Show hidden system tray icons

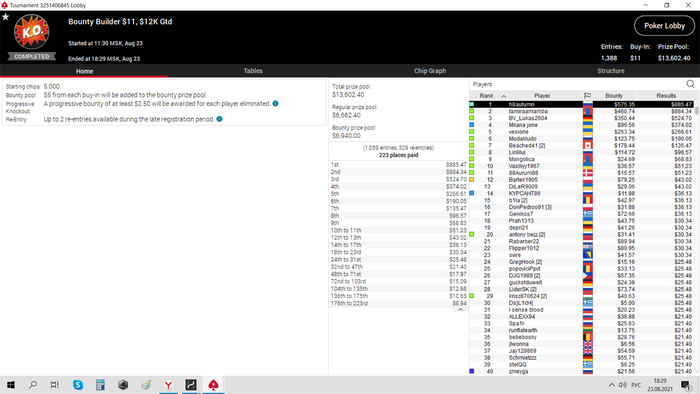611,385
